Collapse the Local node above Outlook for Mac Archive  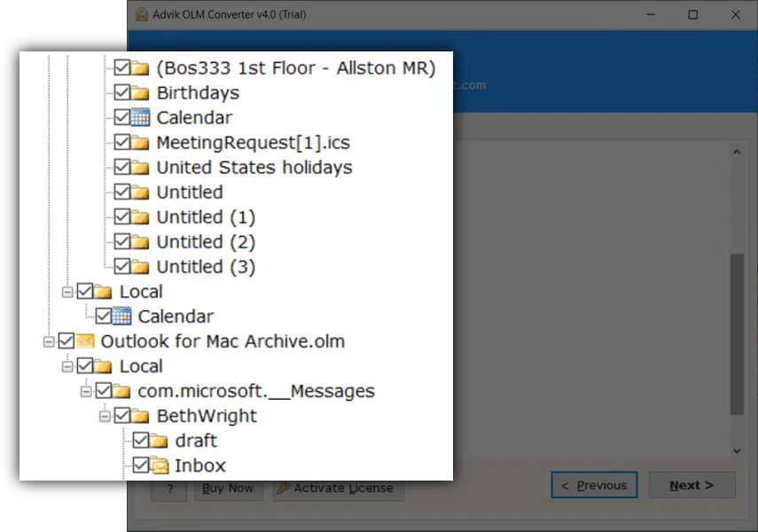click(x=67, y=292)
